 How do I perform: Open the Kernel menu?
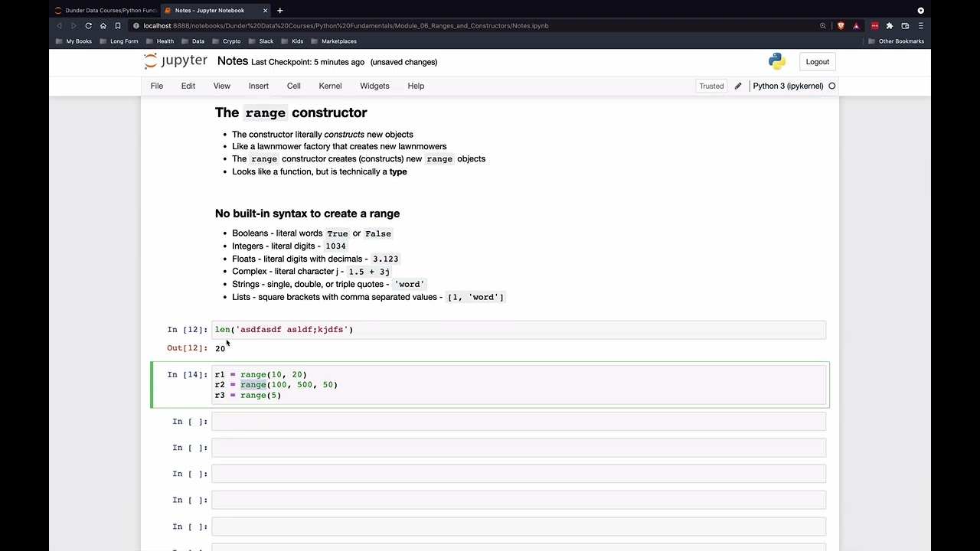[331, 86]
